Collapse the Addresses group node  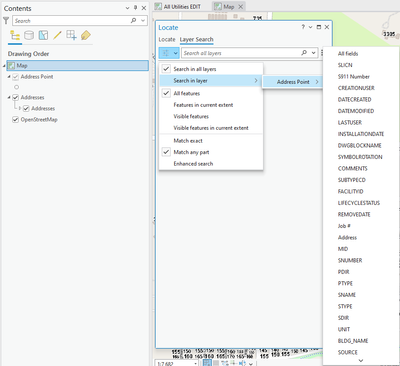coord(9,97)
